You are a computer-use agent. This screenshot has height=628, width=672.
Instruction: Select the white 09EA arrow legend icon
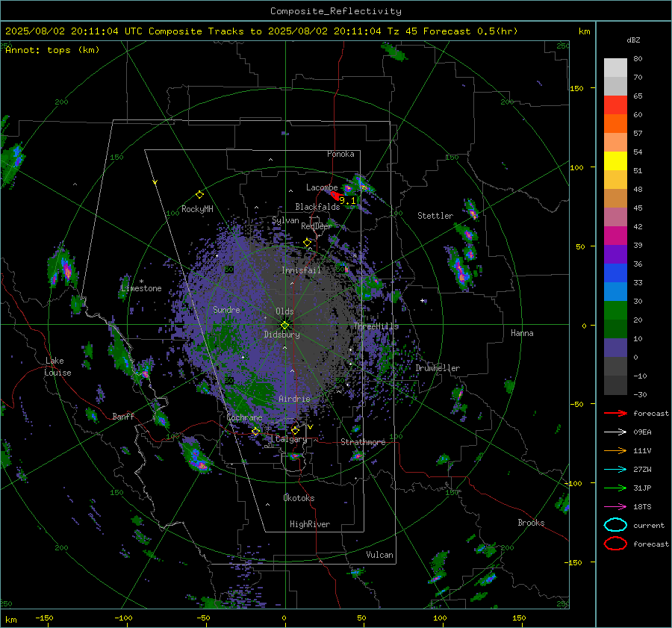coord(615,432)
